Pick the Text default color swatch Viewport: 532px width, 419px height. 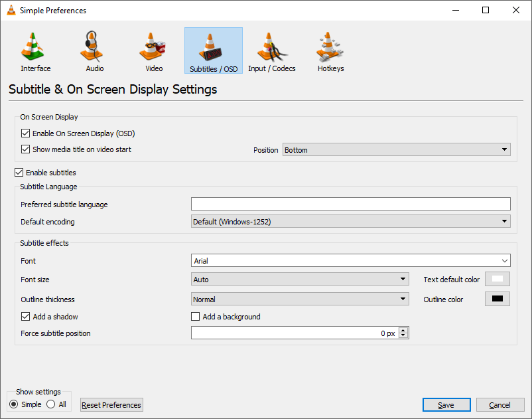click(x=497, y=280)
